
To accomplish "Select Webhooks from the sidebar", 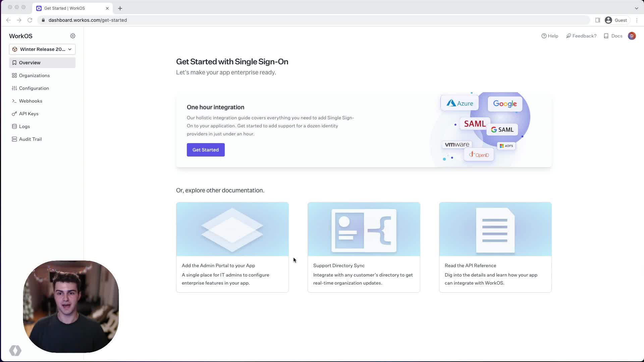I will [x=31, y=101].
